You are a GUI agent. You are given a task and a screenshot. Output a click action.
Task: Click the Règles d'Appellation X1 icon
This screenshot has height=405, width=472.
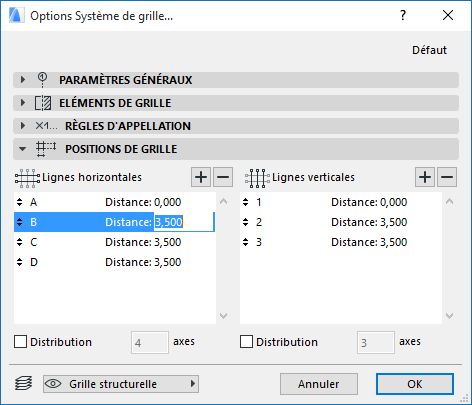[x=46, y=126]
